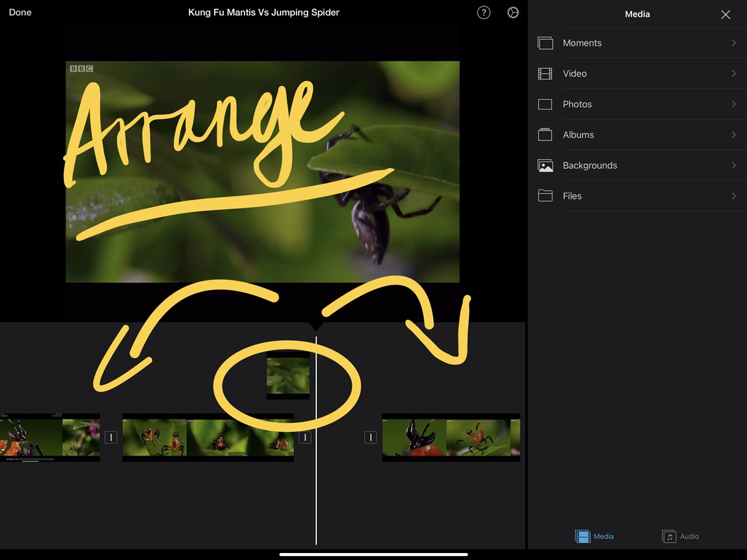Viewport: 747px width, 560px height.
Task: Open the help question mark icon
Action: (x=484, y=13)
